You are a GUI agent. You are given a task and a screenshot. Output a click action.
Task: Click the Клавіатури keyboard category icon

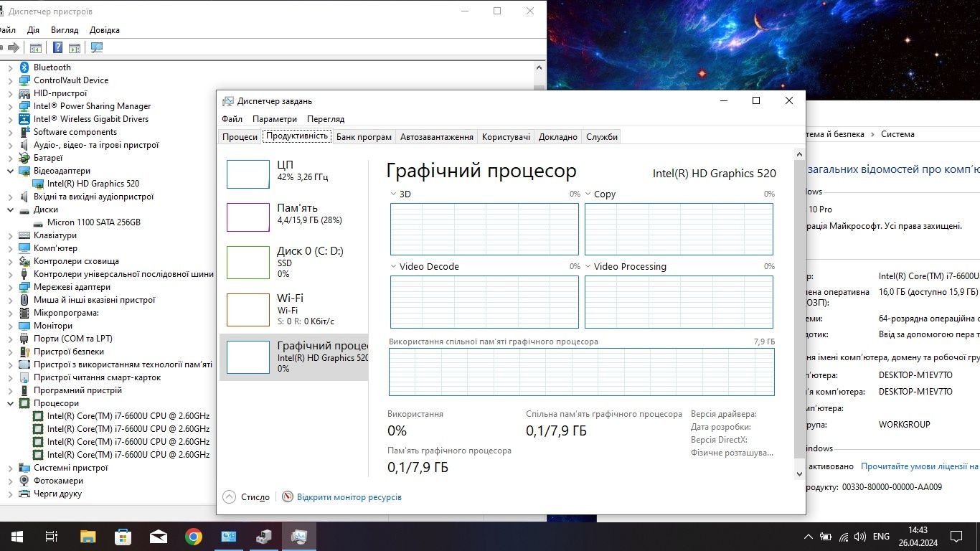24,235
